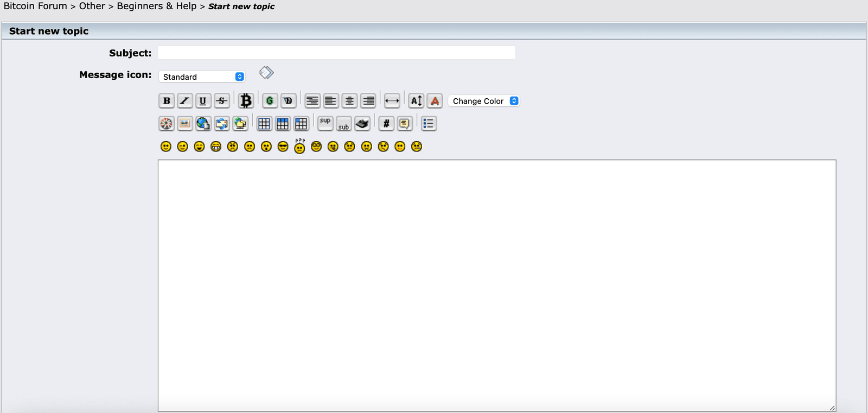
Task: Insert Flash media tag
Action: tap(167, 124)
